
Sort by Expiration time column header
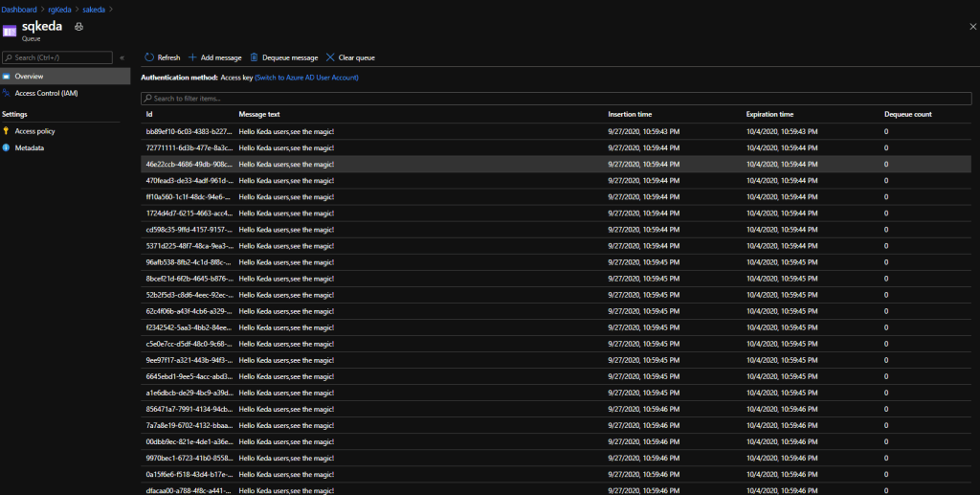(770, 114)
